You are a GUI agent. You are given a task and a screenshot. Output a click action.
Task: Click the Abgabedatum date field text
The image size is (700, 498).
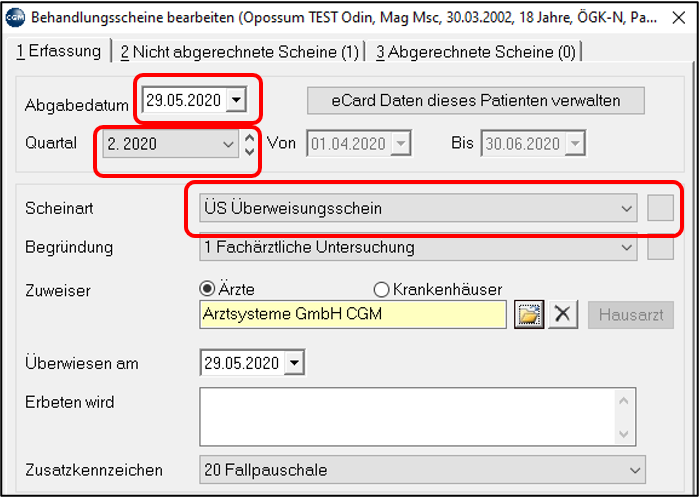[183, 100]
